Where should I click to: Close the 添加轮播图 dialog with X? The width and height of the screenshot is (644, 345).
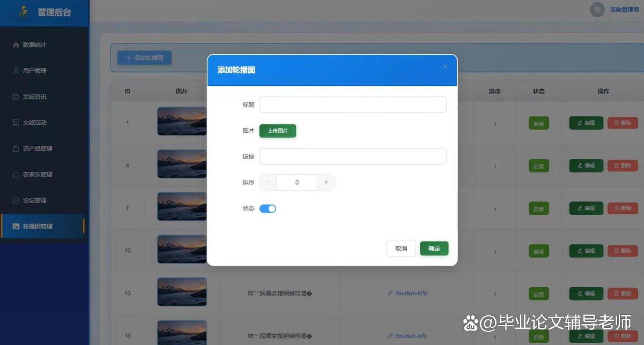pos(445,66)
